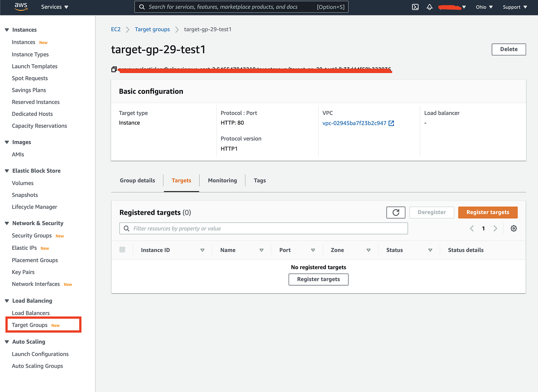Focus the top services search box

(241, 7)
